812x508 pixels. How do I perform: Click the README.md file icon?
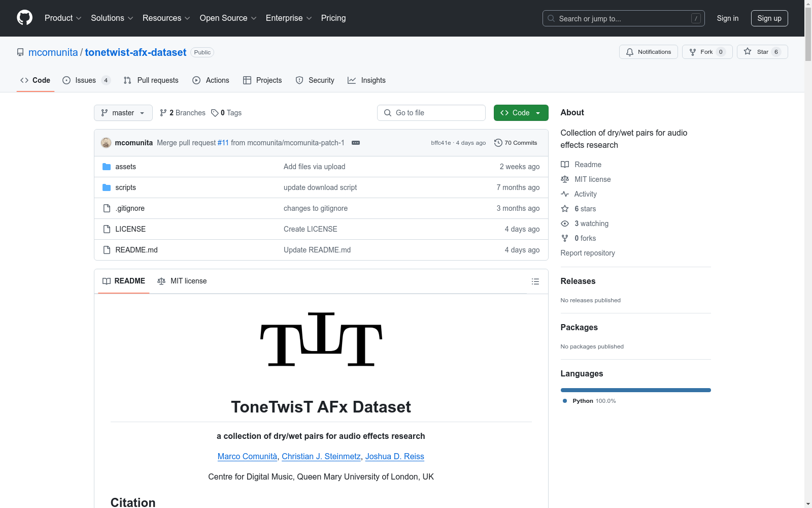click(x=107, y=250)
